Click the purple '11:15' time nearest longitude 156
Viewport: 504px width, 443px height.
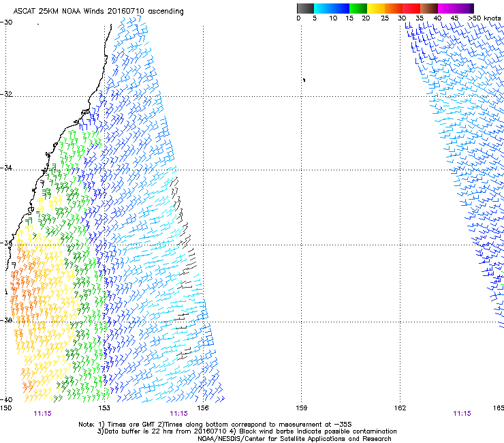click(178, 414)
